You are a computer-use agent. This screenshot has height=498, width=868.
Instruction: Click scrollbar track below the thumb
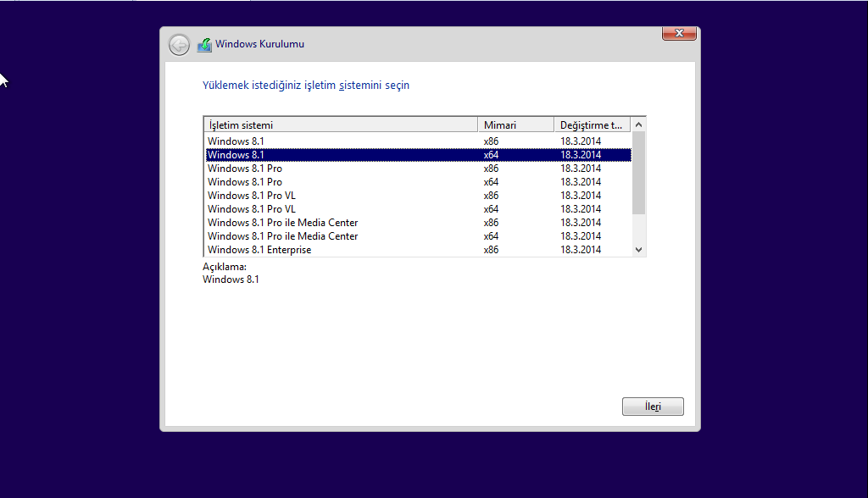point(639,229)
